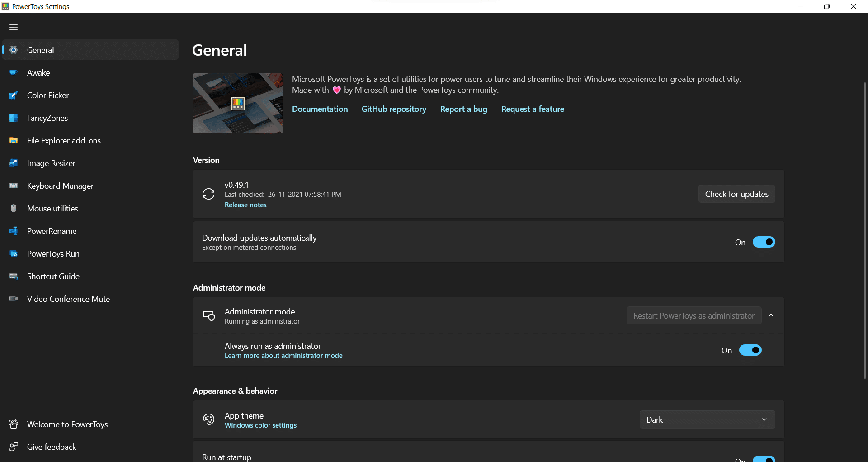868x462 pixels.
Task: Click the Video Conference Mute camera icon
Action: [x=14, y=299]
